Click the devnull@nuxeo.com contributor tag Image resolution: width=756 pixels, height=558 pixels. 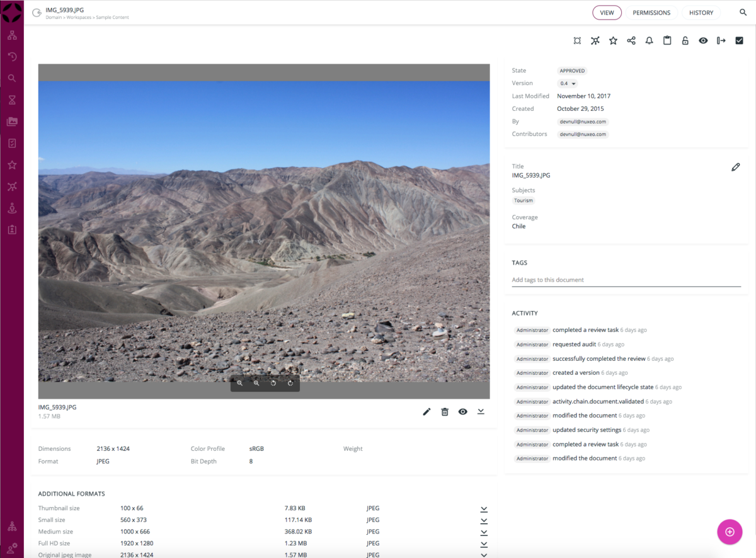583,134
